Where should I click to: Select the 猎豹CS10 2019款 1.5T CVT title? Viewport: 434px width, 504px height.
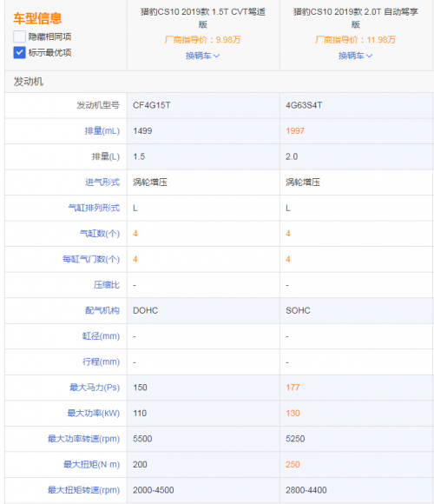[x=203, y=18]
